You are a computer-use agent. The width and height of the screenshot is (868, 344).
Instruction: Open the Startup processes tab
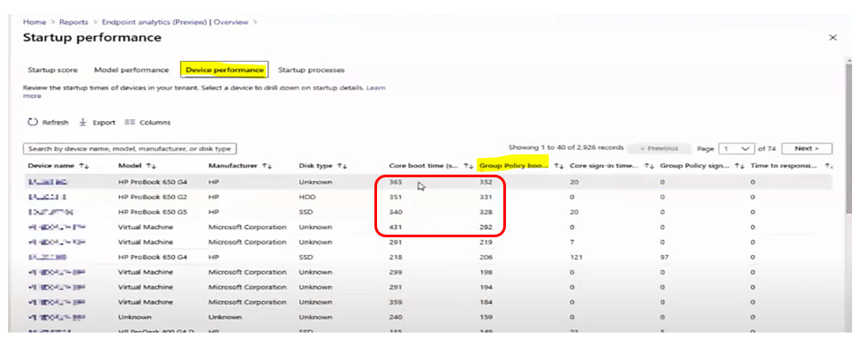tap(311, 71)
